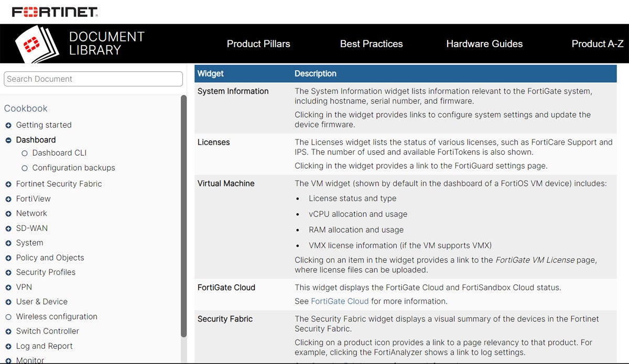Viewport: 629px width, 364px height.
Task: Click plus icon beside Policy and Objects
Action: pos(8,258)
